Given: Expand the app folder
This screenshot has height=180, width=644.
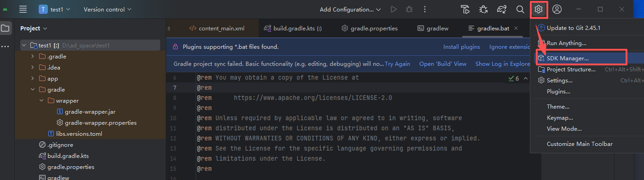Looking at the screenshot, I should [x=32, y=78].
